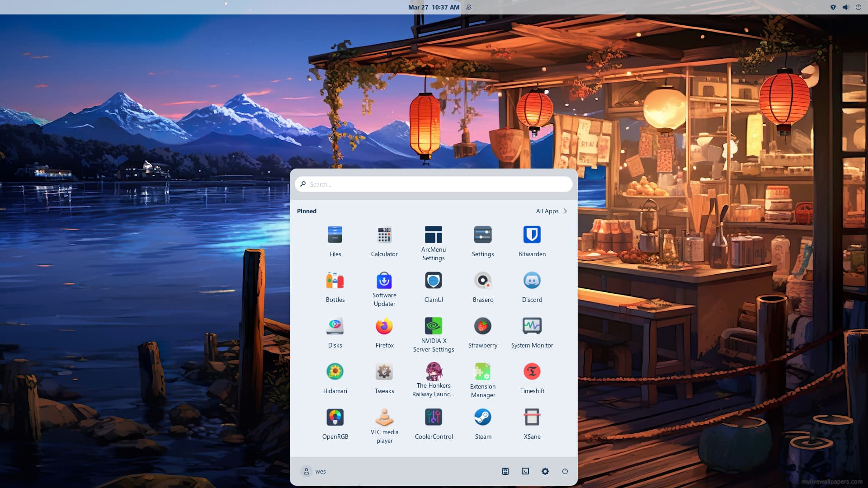Launch VLC media player
The image size is (868, 488).
pos(384,425)
